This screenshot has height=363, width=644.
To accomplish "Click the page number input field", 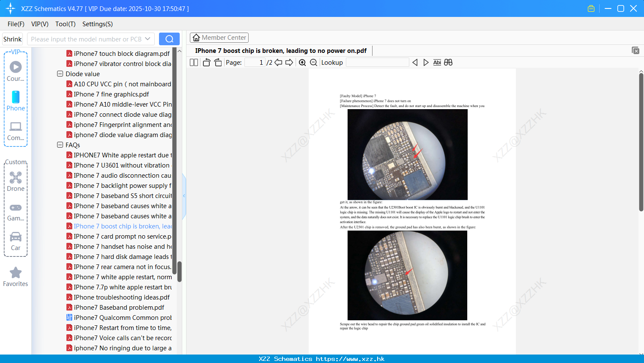I will [x=255, y=62].
